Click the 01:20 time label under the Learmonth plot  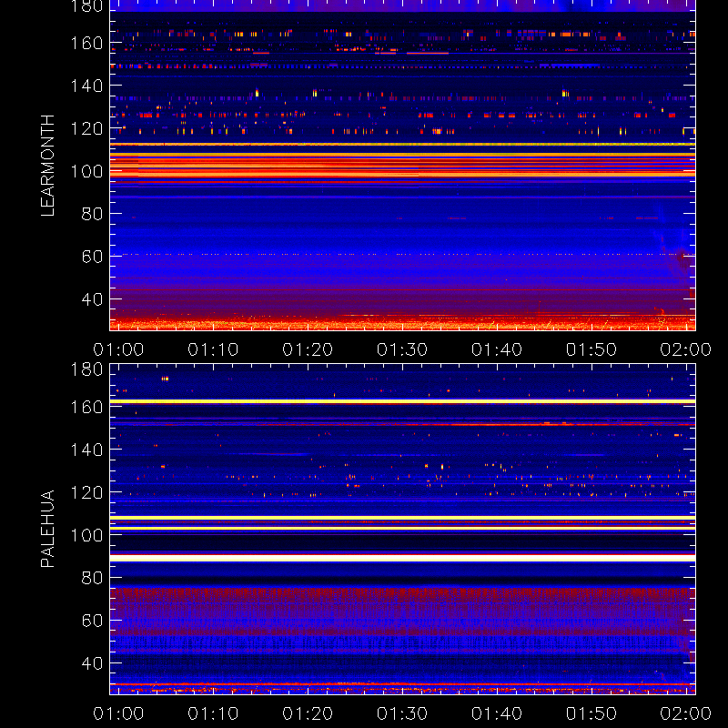pyautogui.click(x=308, y=349)
